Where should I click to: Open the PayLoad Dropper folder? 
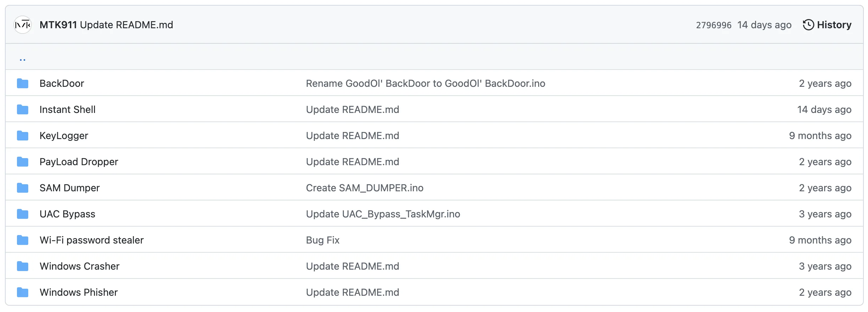click(x=79, y=162)
